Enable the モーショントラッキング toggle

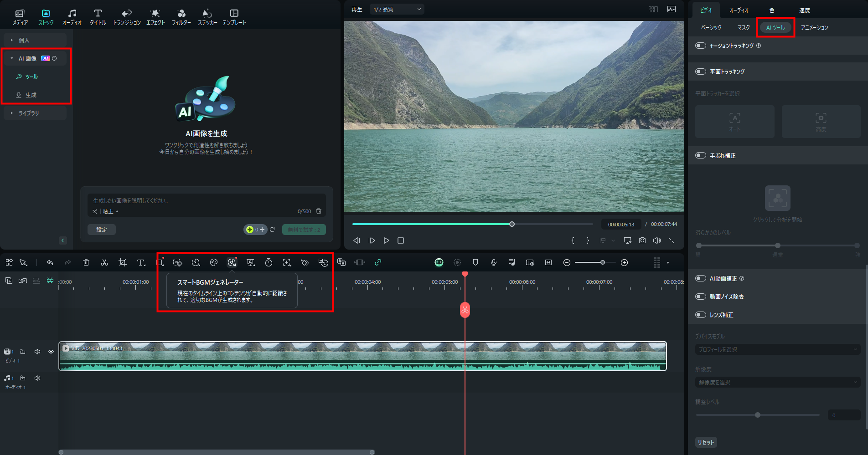[701, 46]
